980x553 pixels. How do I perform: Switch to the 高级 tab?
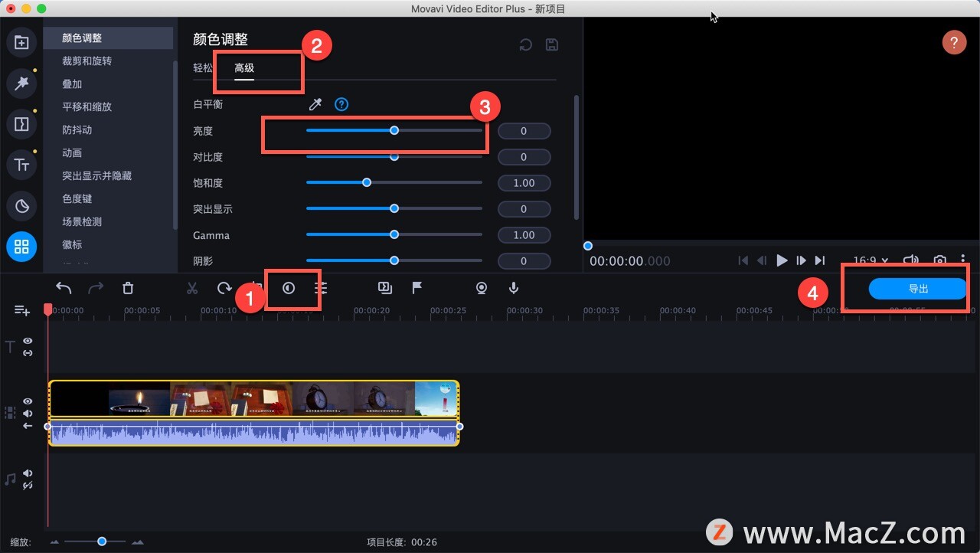pos(244,67)
